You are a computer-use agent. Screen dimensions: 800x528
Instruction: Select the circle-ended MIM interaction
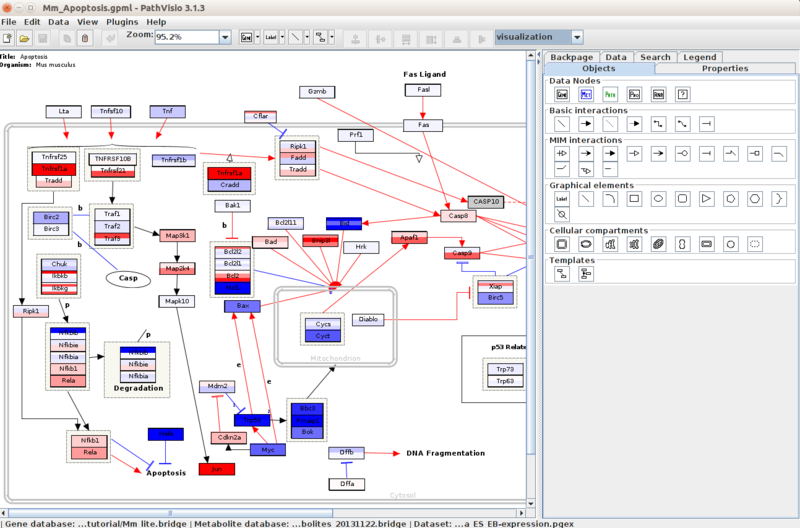pos(683,154)
